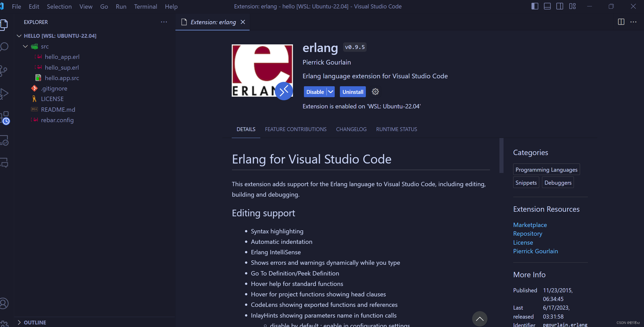Open the Run and Debug view
The width and height of the screenshot is (644, 327).
pyautogui.click(x=4, y=94)
